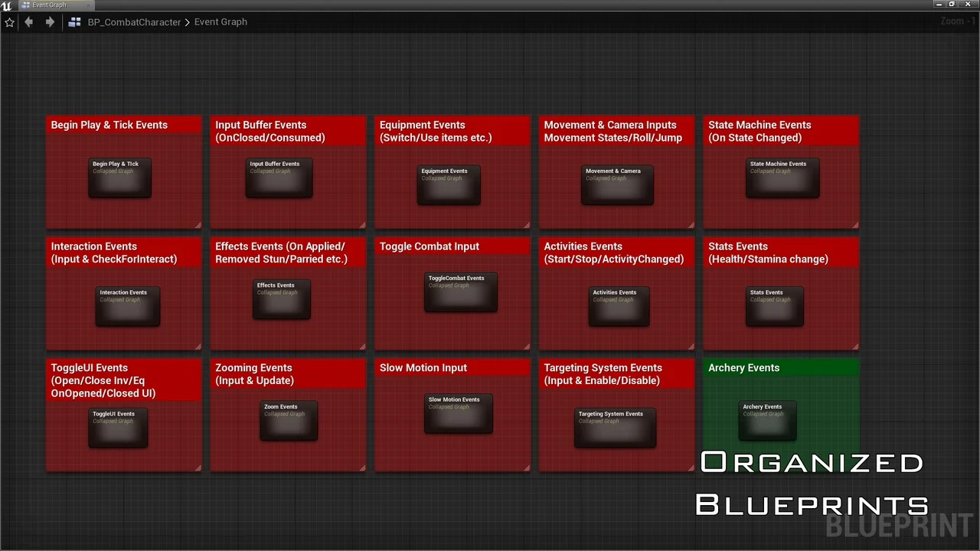
Task: Click resize handle of Begin Play comment box
Action: (x=198, y=225)
